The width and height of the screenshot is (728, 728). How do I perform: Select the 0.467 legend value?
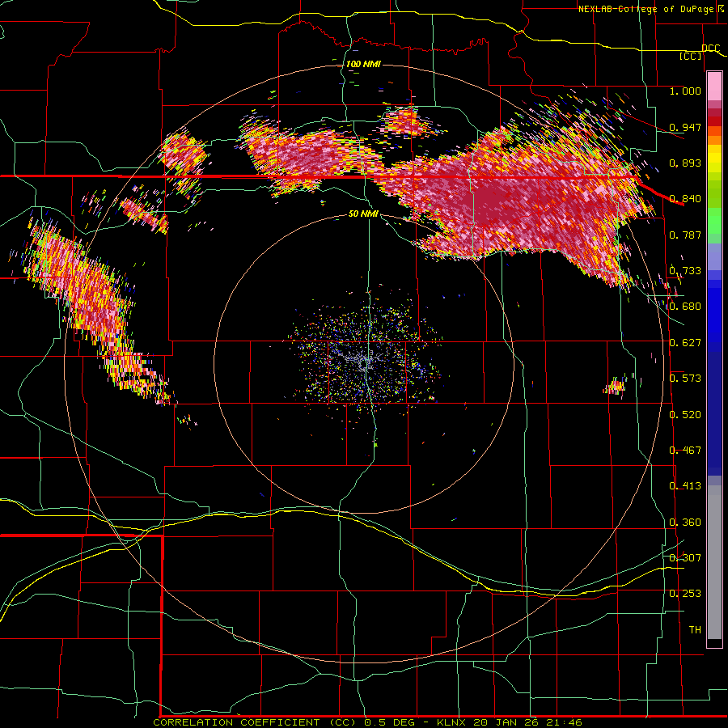point(685,450)
